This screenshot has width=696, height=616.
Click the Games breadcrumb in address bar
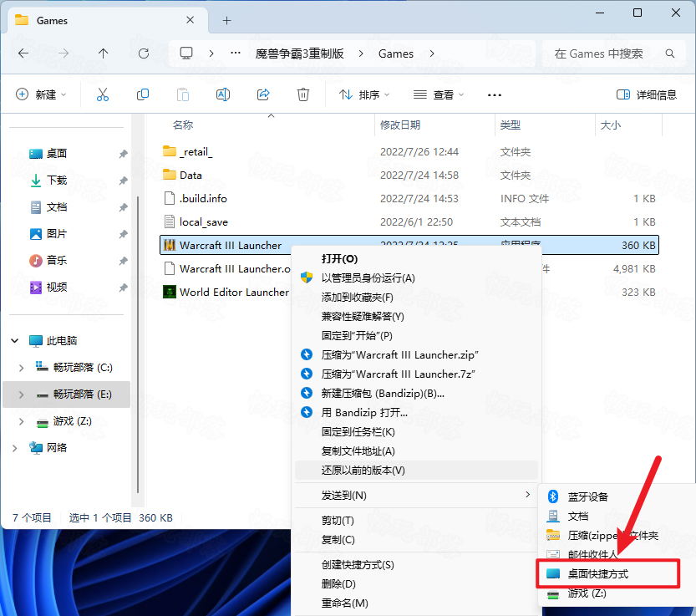[x=395, y=53]
